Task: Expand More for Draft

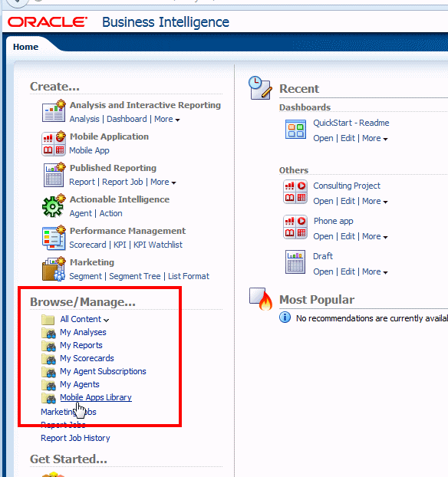Action: click(374, 271)
